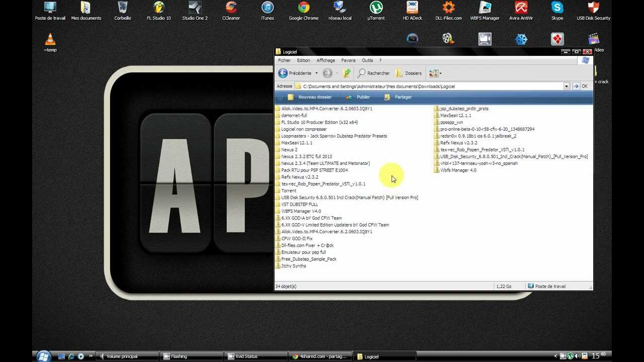Click Nouveau dossier button
The height and width of the screenshot is (362, 644).
pos(309,97)
